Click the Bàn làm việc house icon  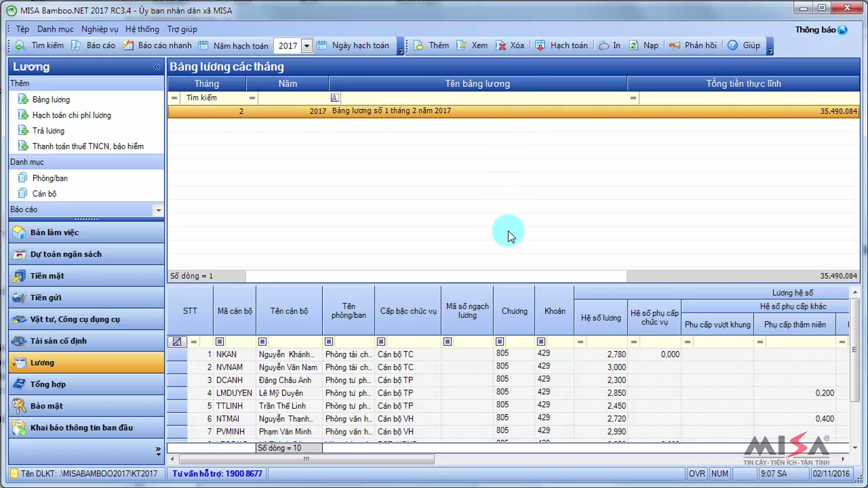pos(19,232)
